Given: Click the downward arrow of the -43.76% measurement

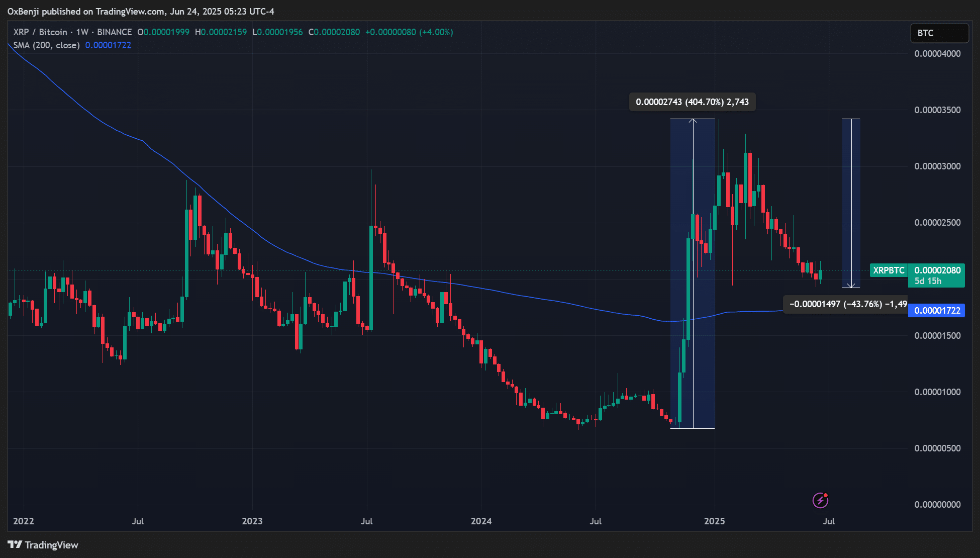Looking at the screenshot, I should coord(851,285).
